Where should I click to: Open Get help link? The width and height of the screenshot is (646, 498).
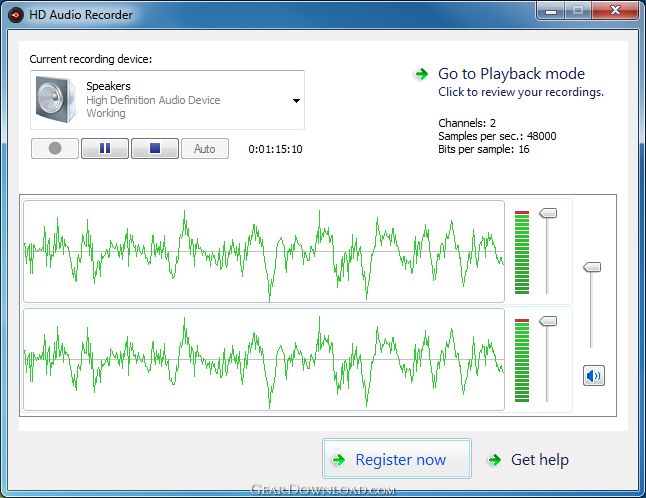[x=540, y=459]
